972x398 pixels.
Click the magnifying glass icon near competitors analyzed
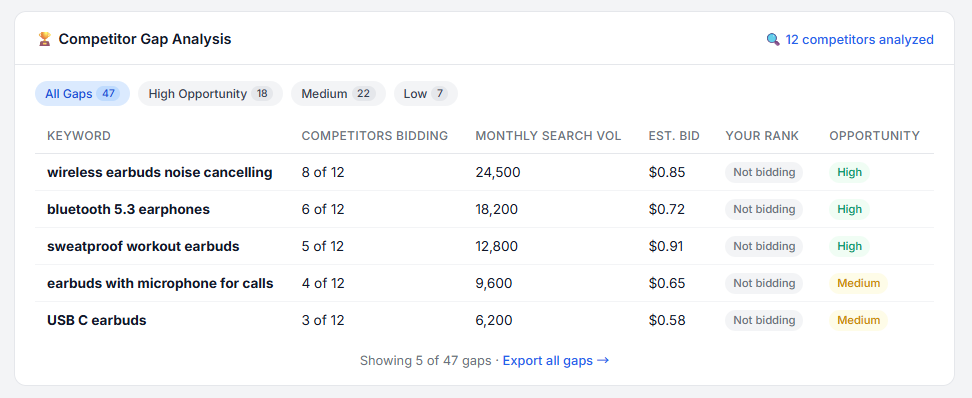[773, 40]
